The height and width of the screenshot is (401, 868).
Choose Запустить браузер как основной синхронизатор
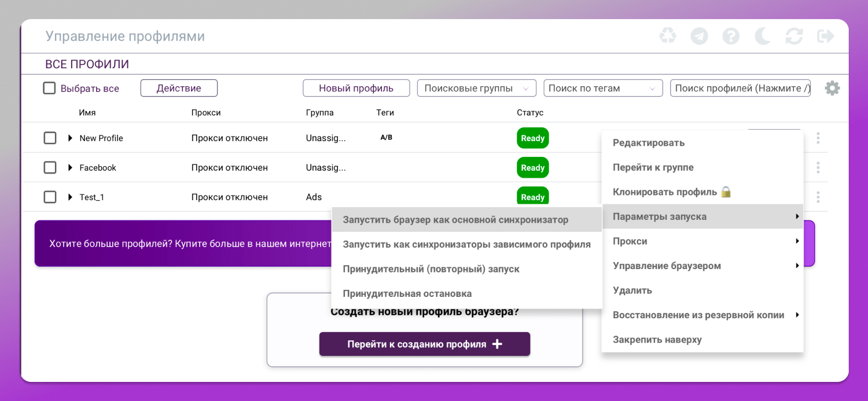coord(467,220)
